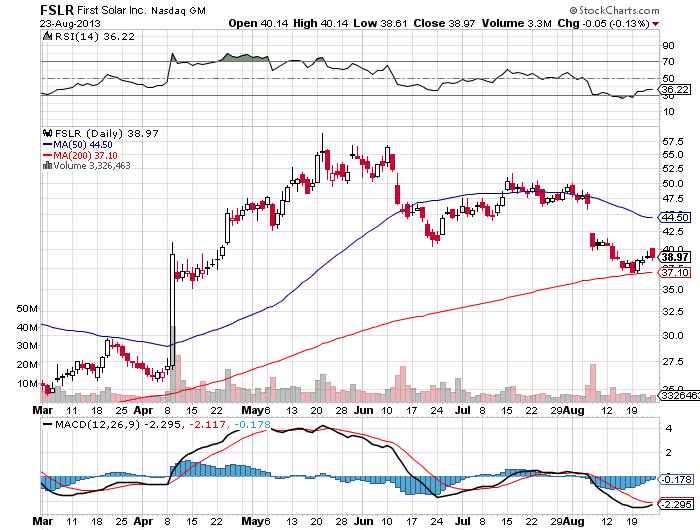Click the Aug label on upper date axis

[x=574, y=410]
